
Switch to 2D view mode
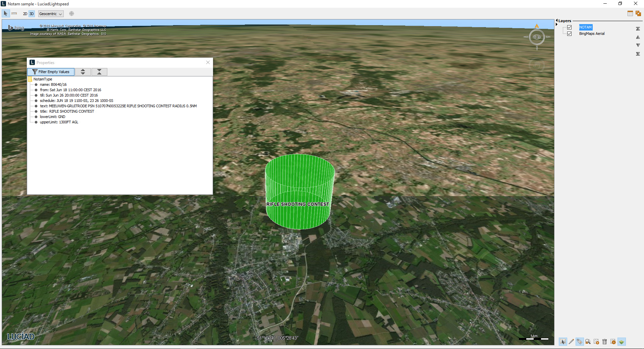click(x=25, y=14)
